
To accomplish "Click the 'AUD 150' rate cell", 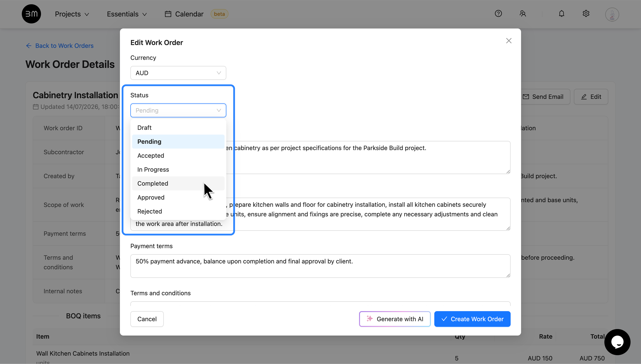I will tap(540, 358).
